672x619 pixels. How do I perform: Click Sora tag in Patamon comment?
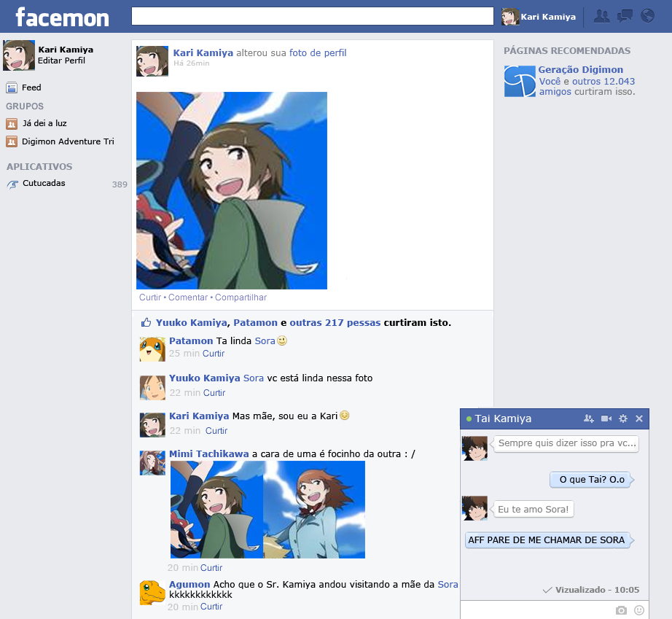pyautogui.click(x=265, y=340)
